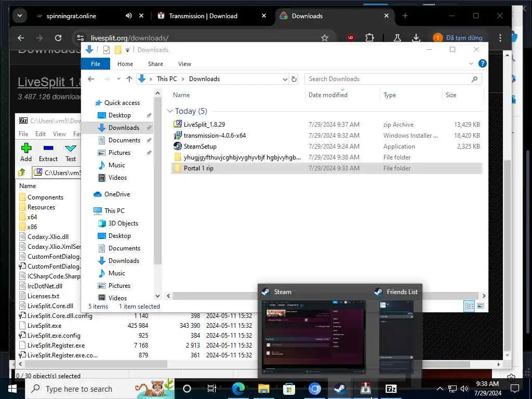Open the Windows Start menu
Viewport: 532px width, 399px height.
12,389
